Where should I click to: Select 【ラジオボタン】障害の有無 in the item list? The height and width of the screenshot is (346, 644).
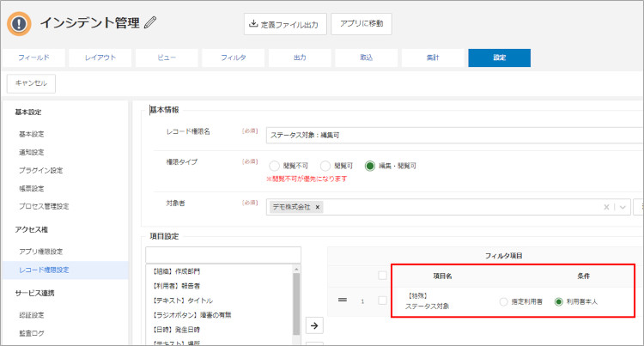coord(192,315)
